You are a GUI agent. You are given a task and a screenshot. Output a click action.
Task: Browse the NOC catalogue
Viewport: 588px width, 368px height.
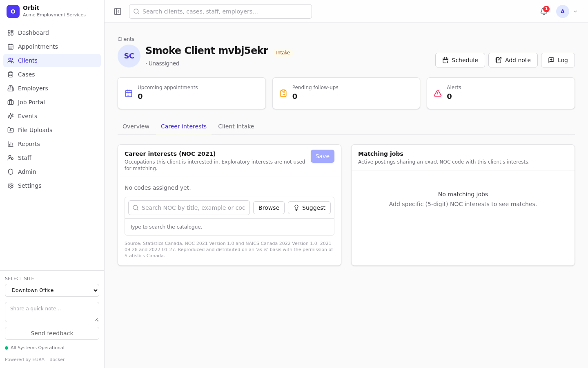[269, 208]
